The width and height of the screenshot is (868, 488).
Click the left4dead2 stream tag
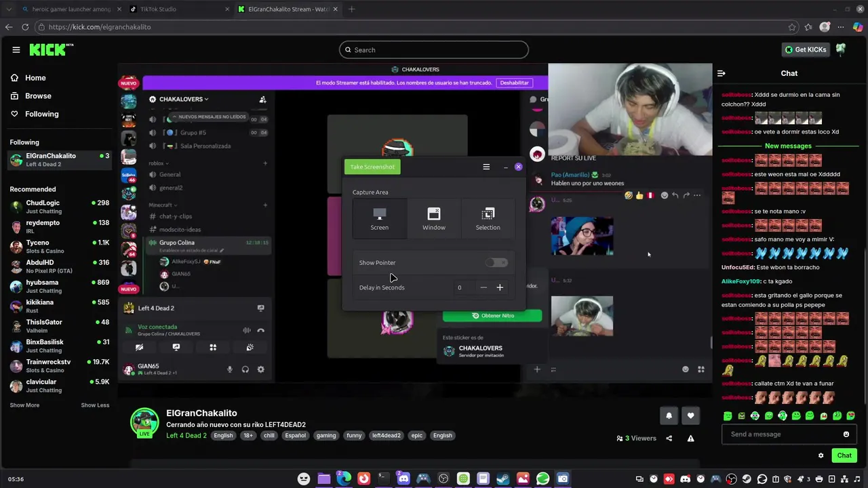click(386, 436)
